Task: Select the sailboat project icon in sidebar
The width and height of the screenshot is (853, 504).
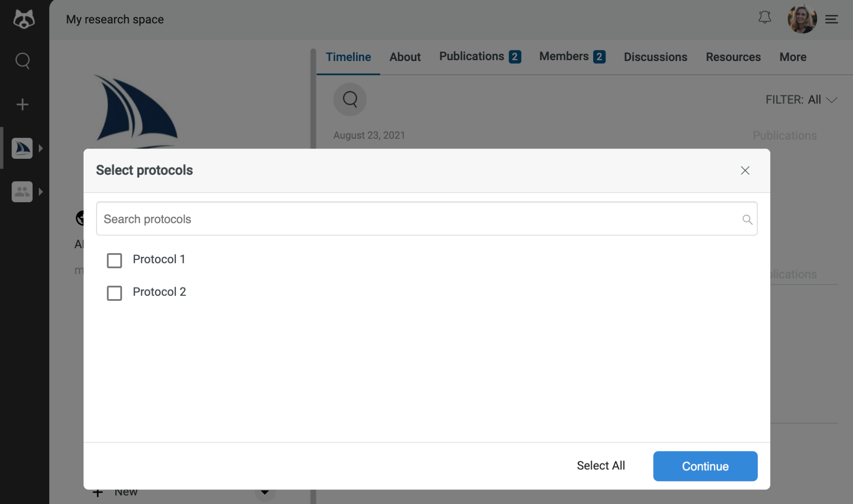Action: tap(22, 148)
